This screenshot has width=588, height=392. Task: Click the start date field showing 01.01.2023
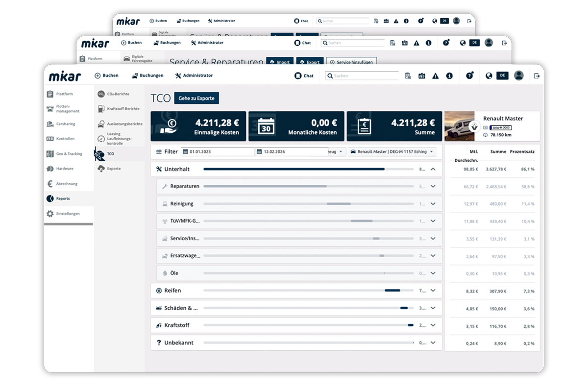pos(218,152)
